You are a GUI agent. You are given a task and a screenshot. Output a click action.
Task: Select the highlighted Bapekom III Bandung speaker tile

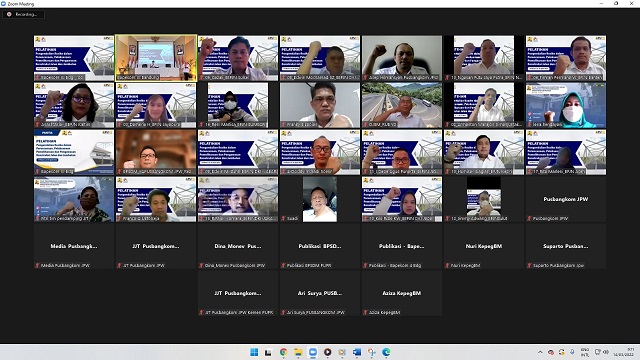pos(156,58)
